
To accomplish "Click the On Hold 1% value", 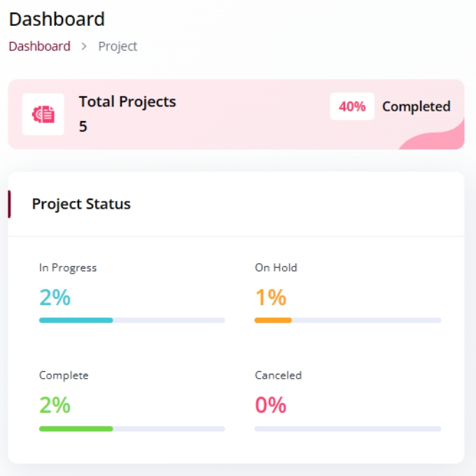I will tap(270, 297).
